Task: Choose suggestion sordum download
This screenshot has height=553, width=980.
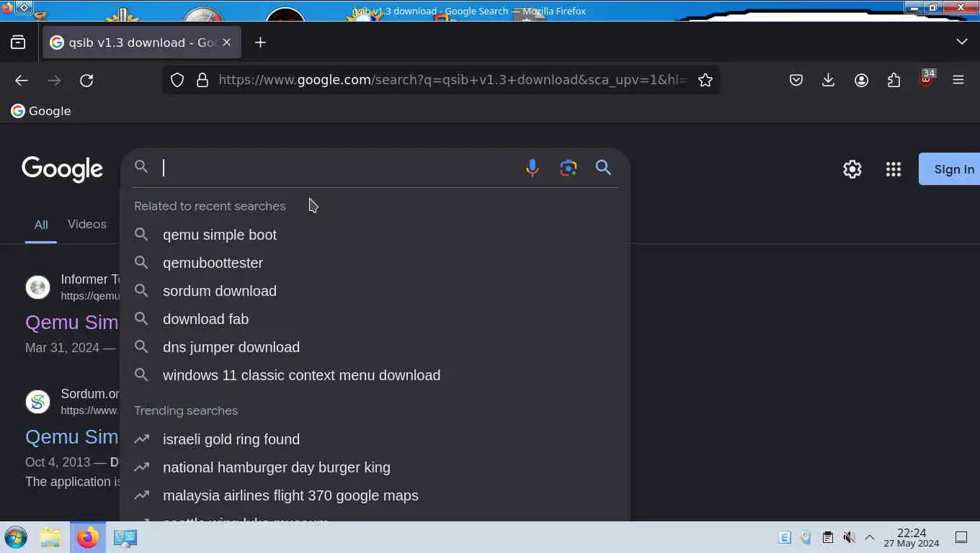Action: click(375, 291)
